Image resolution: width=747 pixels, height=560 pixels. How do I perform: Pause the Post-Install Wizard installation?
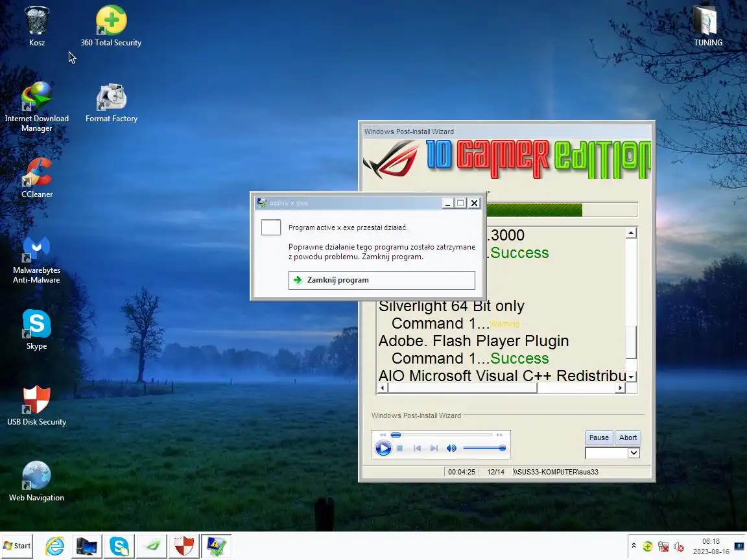pos(599,437)
